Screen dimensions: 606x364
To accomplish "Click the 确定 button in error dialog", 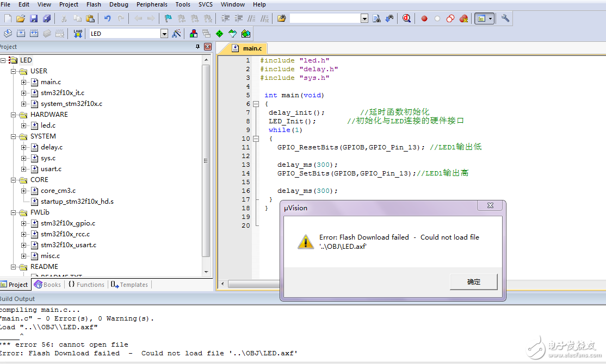I will click(473, 282).
